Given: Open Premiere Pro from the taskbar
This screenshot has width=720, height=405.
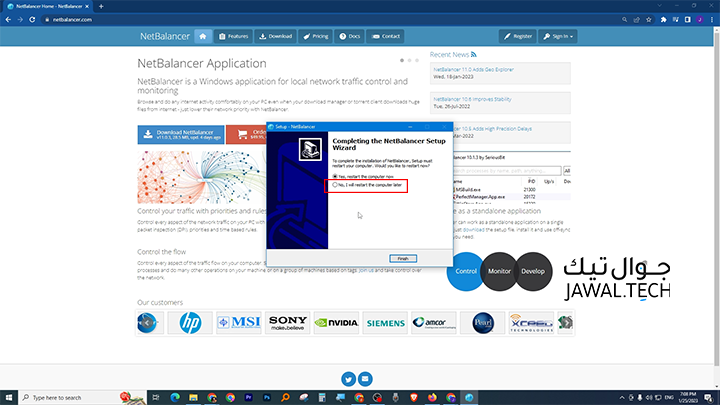Looking at the screenshot, I should (x=248, y=398).
